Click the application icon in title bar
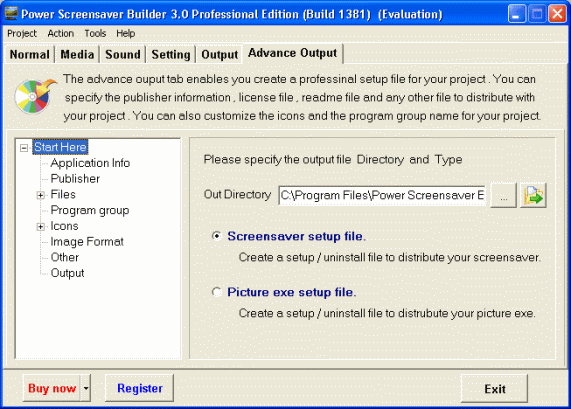Viewport: 571px width, 409px height. (x=11, y=14)
